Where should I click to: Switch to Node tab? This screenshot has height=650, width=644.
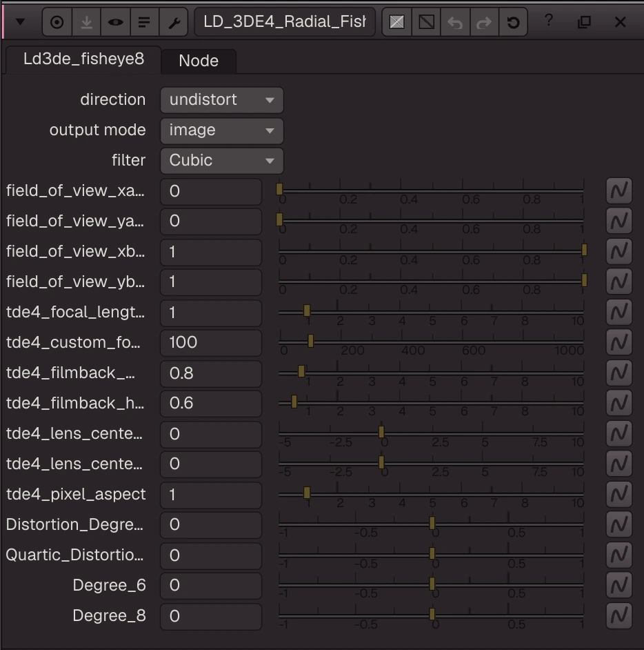(x=199, y=61)
